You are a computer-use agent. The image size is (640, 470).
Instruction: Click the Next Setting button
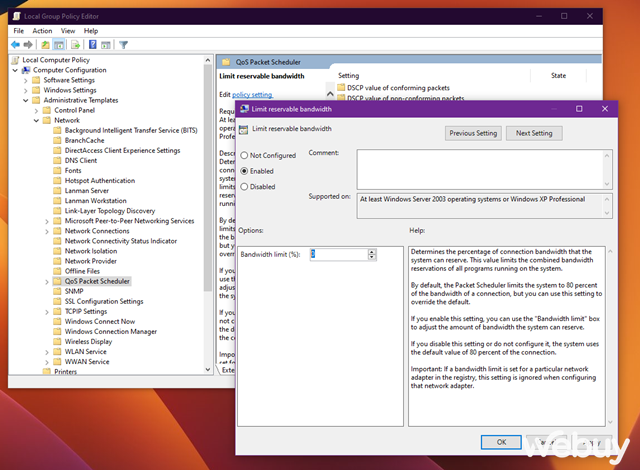(x=534, y=133)
